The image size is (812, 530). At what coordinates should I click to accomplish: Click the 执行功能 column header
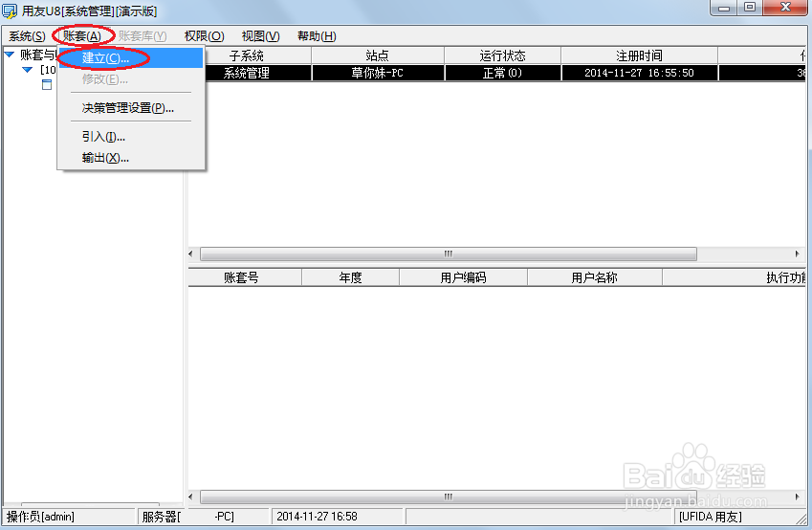pos(735,277)
